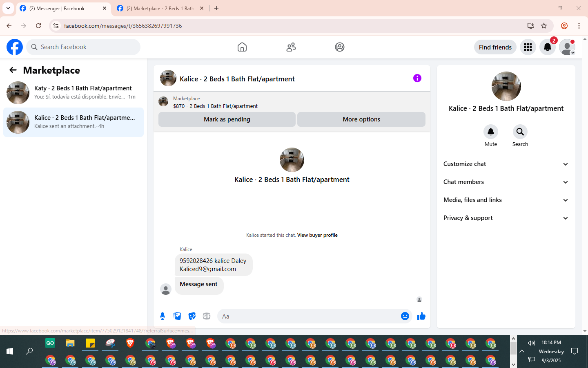Viewport: 588px width, 368px height.
Task: Bookmark this page with the star icon
Action: (x=544, y=26)
